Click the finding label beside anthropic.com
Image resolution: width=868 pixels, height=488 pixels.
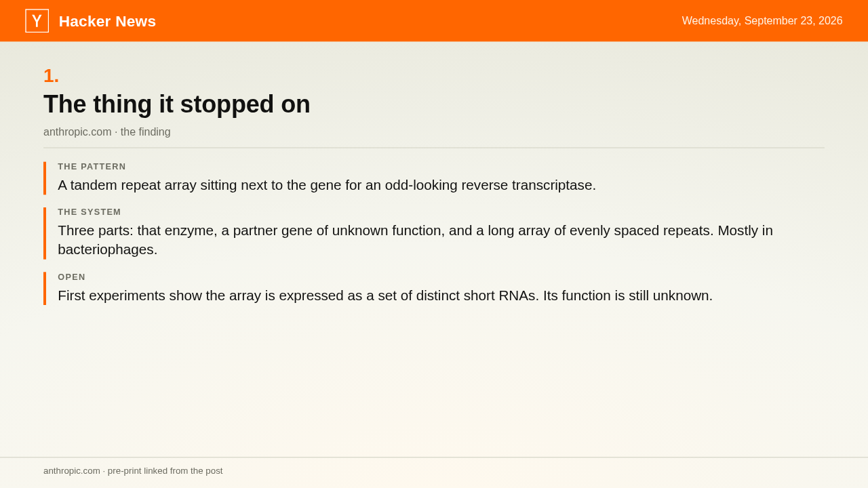(146, 132)
